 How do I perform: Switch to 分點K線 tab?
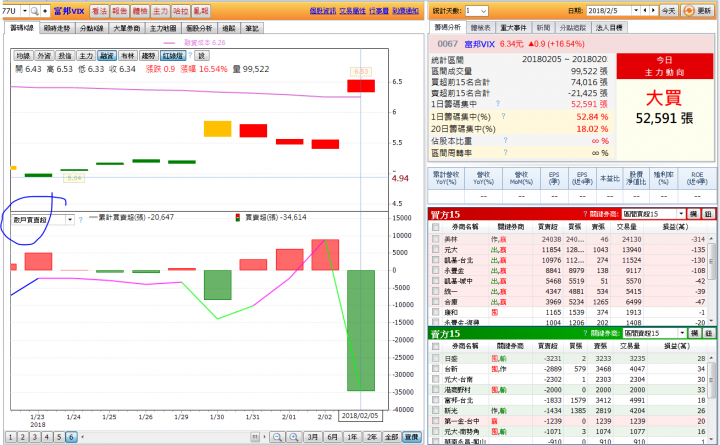pyautogui.click(x=91, y=28)
